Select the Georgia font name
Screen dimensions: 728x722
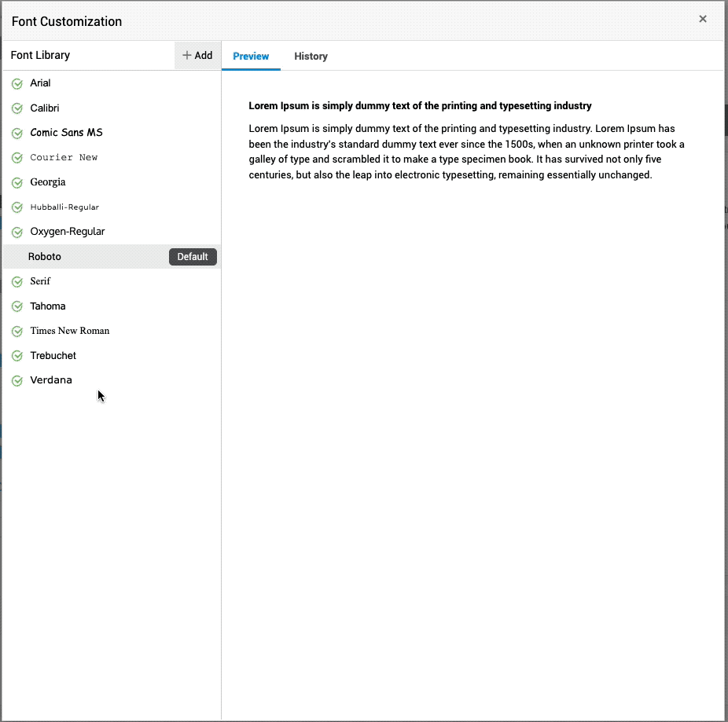(x=48, y=182)
